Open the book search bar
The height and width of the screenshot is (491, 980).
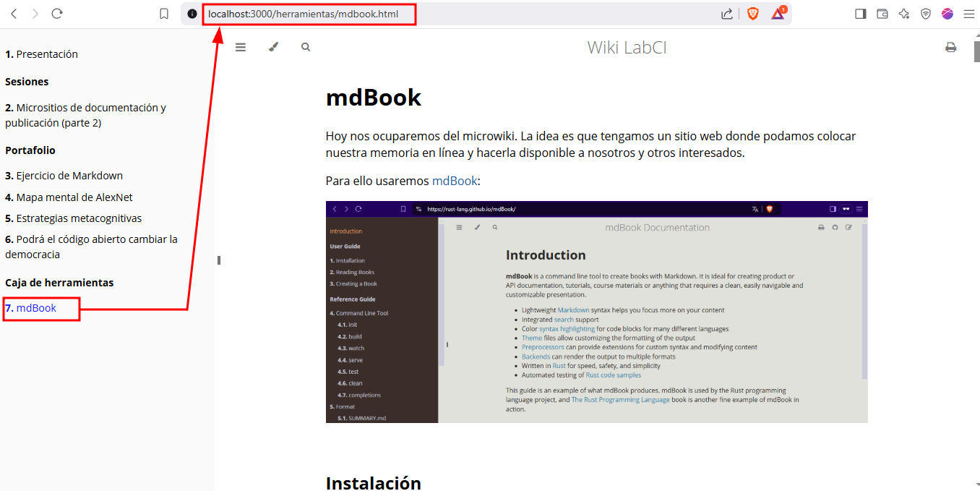pyautogui.click(x=306, y=47)
